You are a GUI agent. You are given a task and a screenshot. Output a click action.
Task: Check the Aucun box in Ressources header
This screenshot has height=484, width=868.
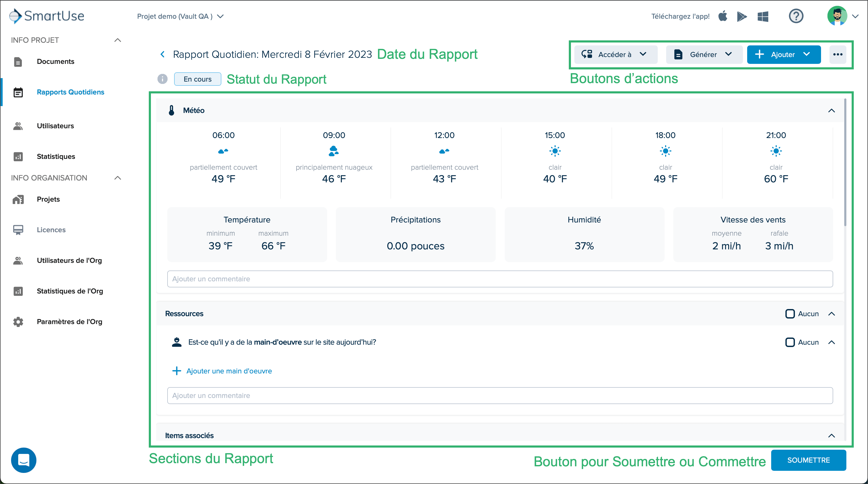(x=790, y=314)
